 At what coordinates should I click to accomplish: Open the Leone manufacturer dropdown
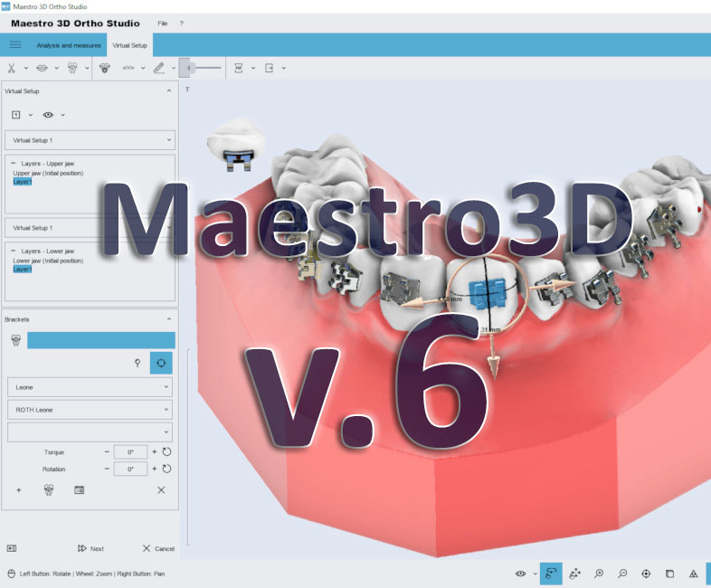point(90,386)
